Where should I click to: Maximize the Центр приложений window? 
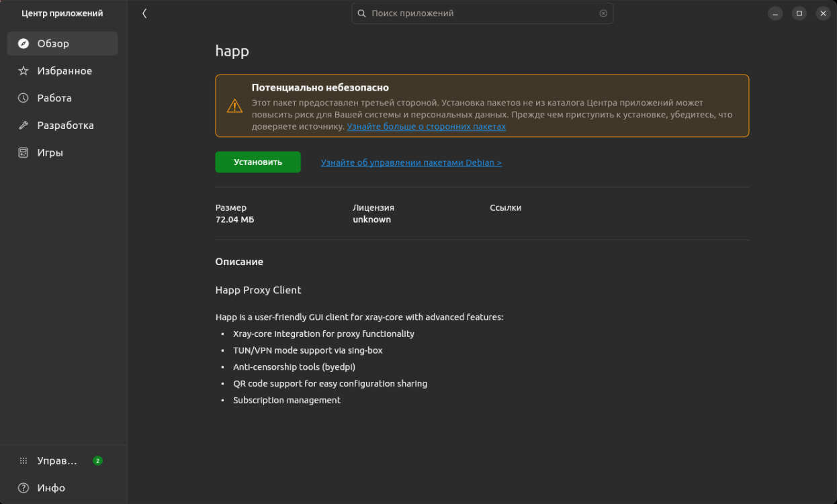click(799, 13)
